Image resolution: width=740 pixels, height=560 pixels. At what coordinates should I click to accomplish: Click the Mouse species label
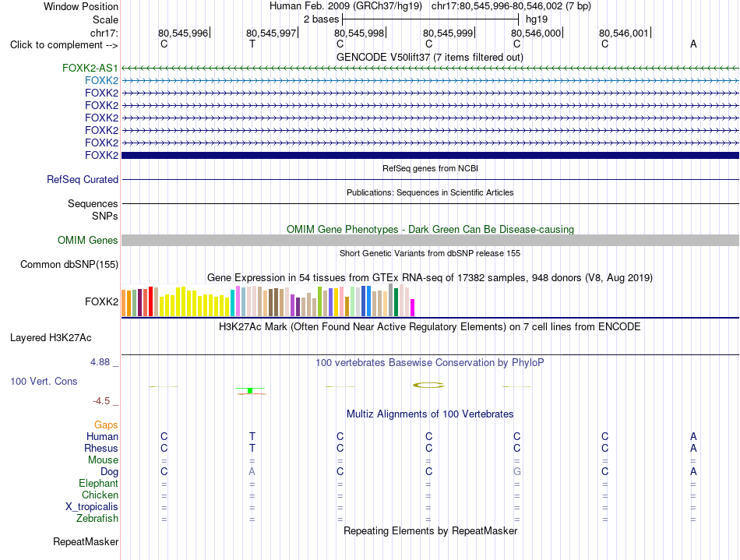pos(103,460)
